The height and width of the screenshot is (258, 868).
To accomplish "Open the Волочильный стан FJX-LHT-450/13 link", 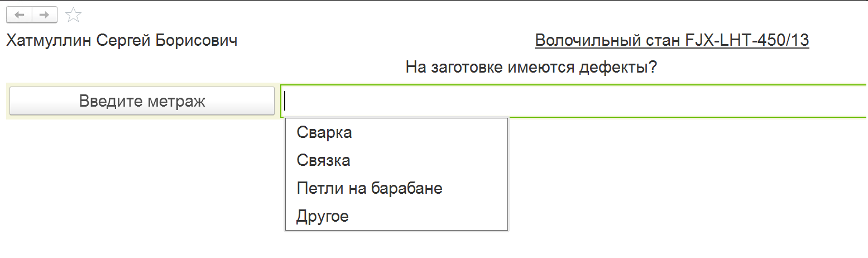I will click(x=672, y=40).
